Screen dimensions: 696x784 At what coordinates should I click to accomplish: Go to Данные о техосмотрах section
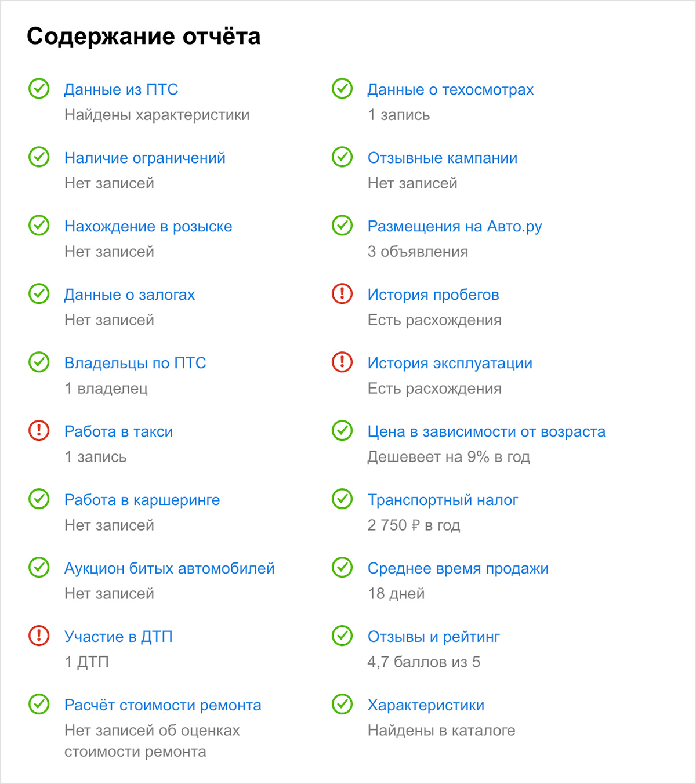[451, 90]
